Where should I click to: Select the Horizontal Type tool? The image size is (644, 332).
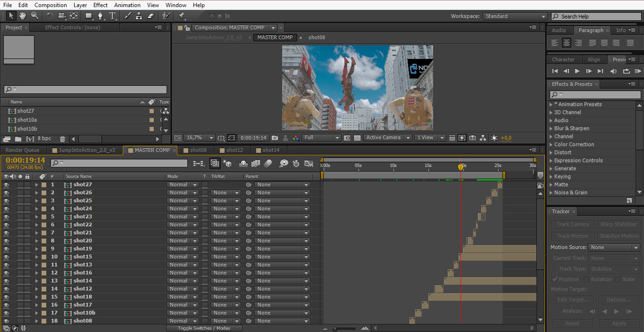[x=112, y=16]
